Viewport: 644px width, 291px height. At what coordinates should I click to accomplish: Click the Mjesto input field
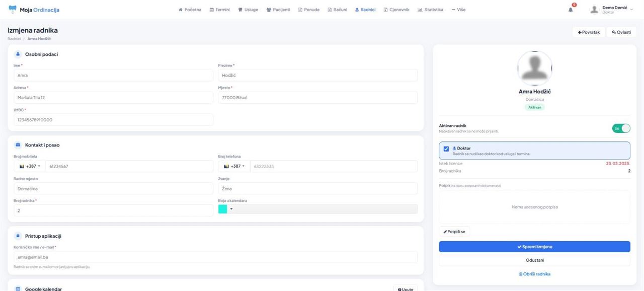click(x=317, y=97)
